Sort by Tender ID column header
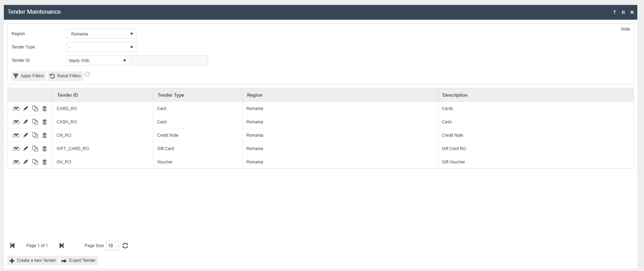The width and height of the screenshot is (644, 271). (68, 95)
